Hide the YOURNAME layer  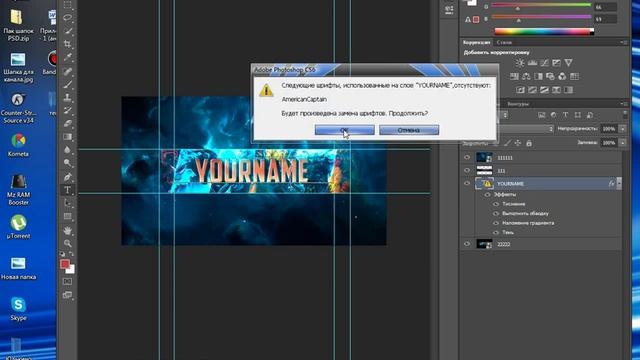click(x=467, y=183)
